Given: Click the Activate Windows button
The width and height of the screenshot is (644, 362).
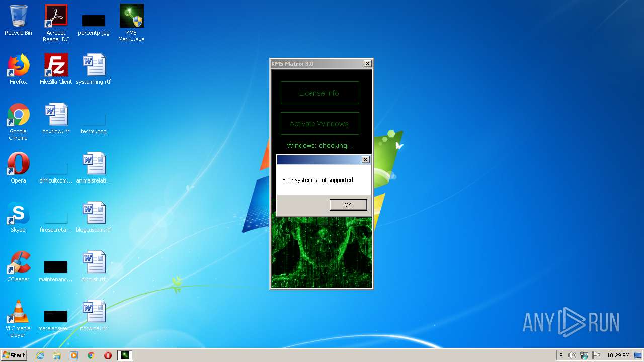Looking at the screenshot, I should tap(319, 123).
